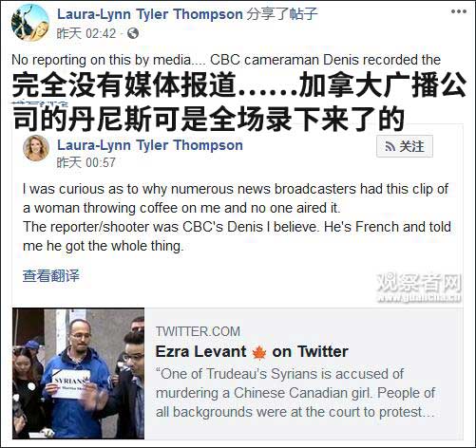This screenshot has height=448, width=476.
Task: Open shared post Laura-Lynn Tyler Thompson link
Action: point(150,145)
